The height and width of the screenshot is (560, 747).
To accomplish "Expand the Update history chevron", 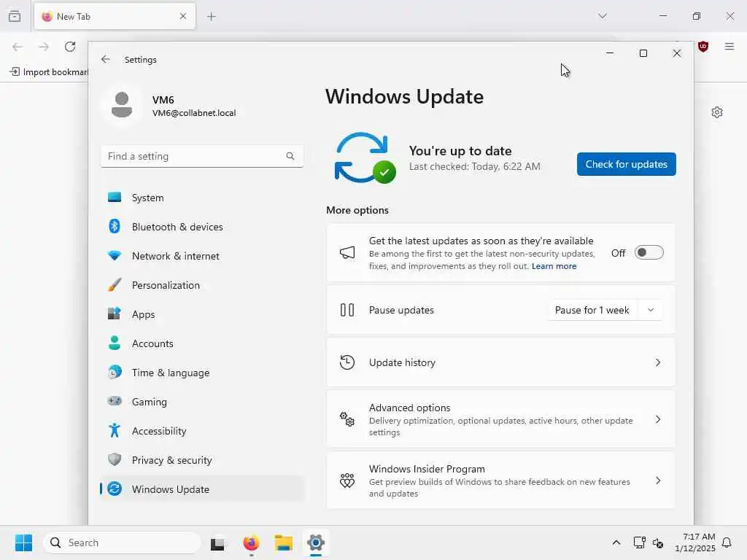I will 658,362.
